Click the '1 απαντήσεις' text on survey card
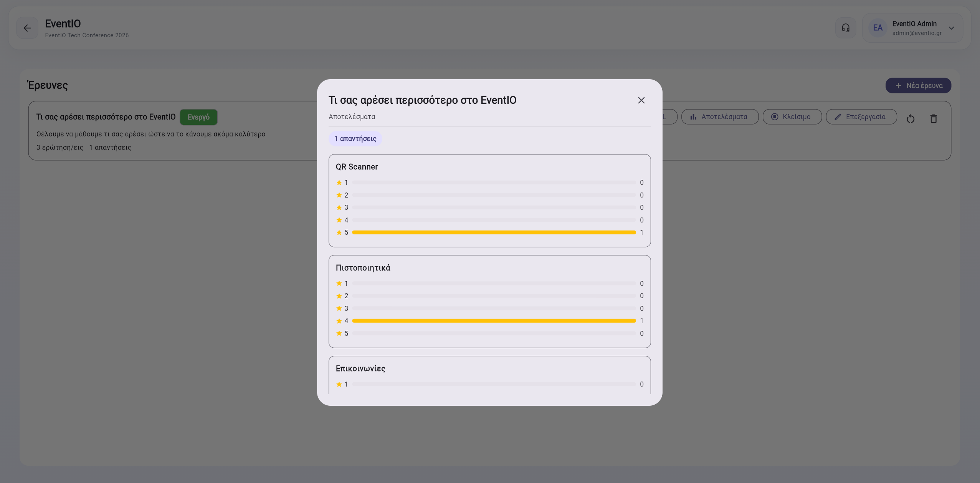The height and width of the screenshot is (483, 980). pos(110,148)
